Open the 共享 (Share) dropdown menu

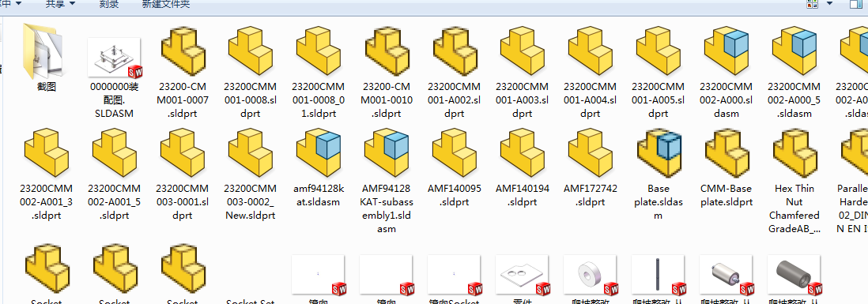point(60,5)
